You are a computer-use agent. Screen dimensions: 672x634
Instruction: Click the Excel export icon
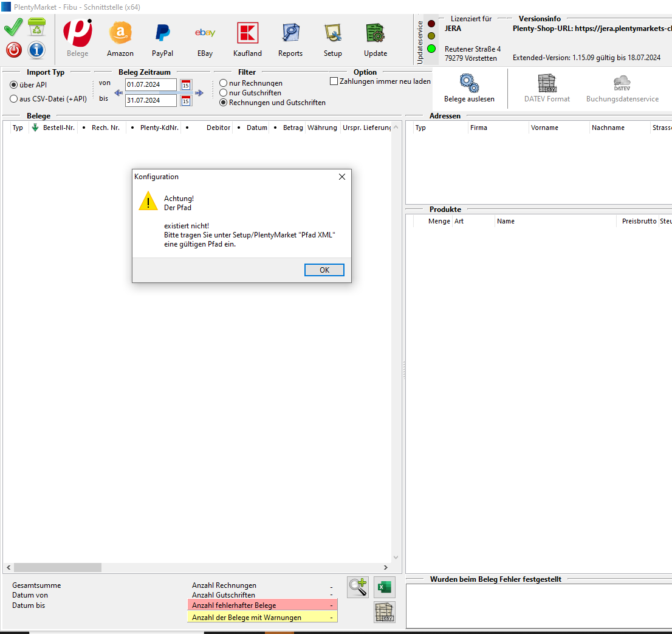pos(384,587)
